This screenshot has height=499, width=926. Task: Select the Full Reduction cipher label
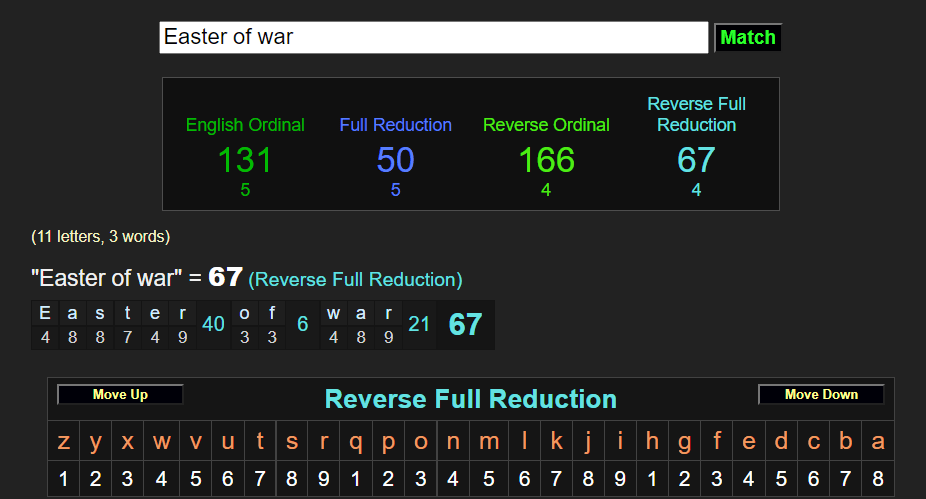pyautogui.click(x=395, y=125)
